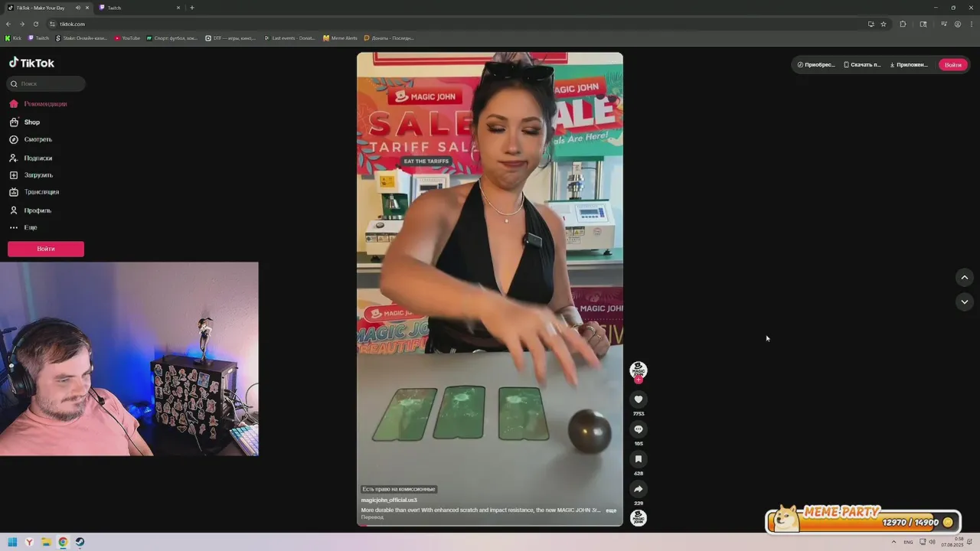Viewport: 980px width, 551px height.
Task: Go to next video with down chevron
Action: 964,302
